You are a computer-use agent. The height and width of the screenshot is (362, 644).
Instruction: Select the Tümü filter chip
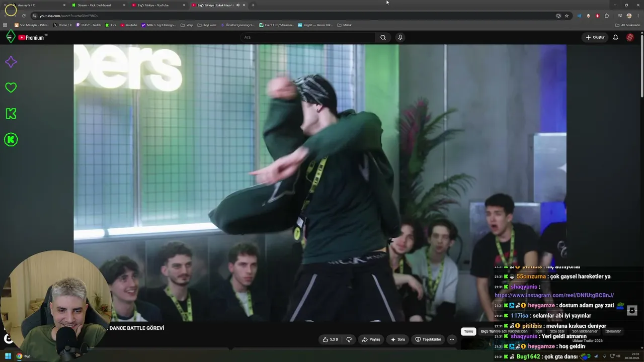point(468,331)
